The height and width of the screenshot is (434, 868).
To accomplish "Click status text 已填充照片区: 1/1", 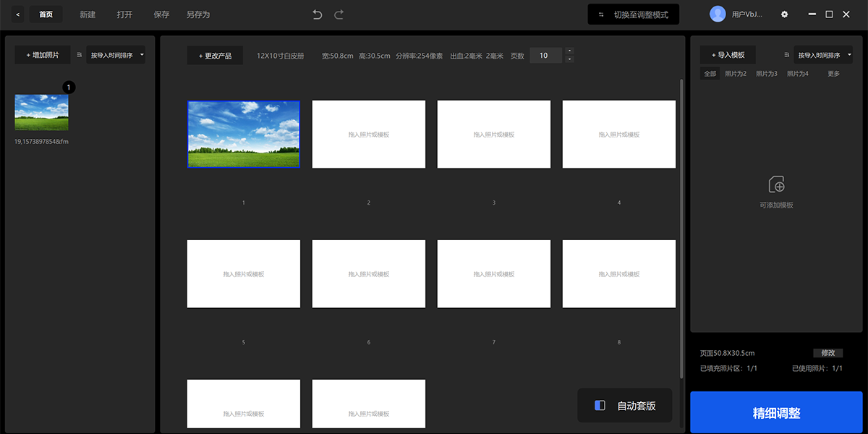I will point(729,368).
